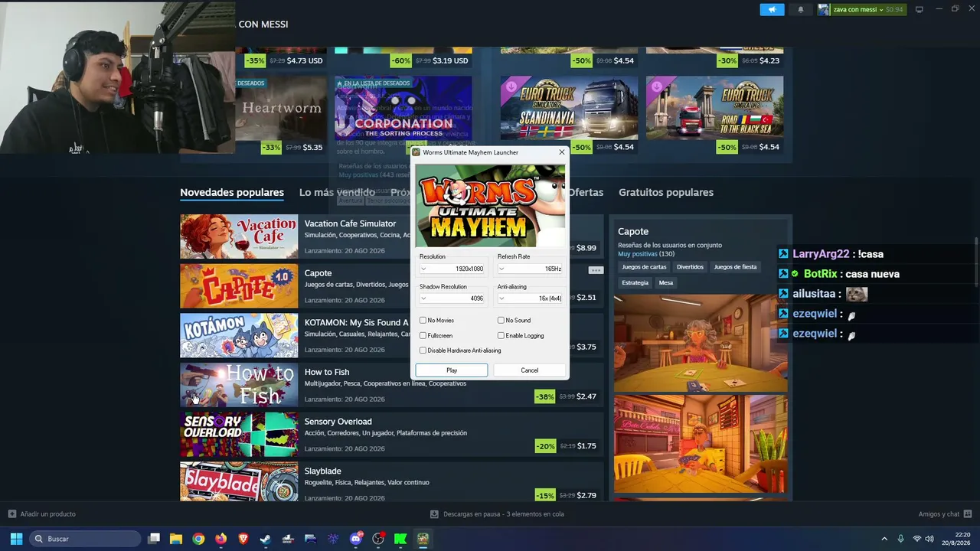Image resolution: width=980 pixels, height=551 pixels.
Task: Open Steam announcements megaphone
Action: pyautogui.click(x=772, y=9)
